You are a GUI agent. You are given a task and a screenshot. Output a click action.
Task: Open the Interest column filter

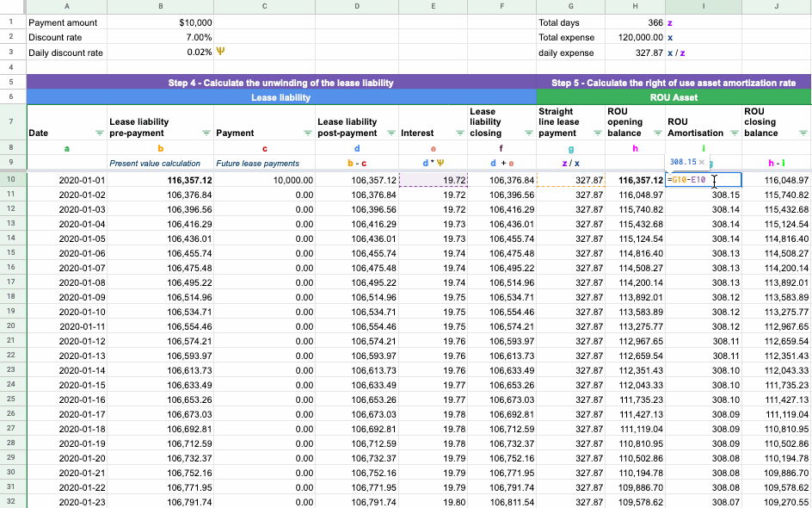coord(459,133)
